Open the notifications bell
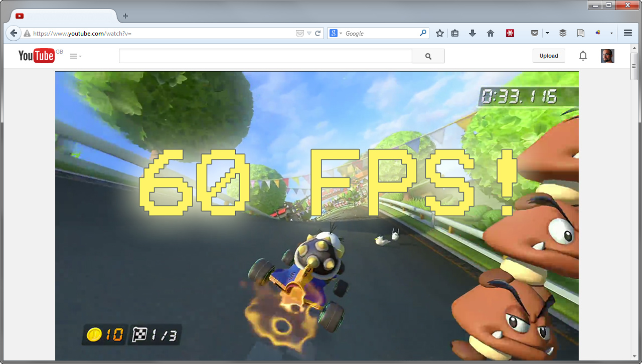 (x=583, y=56)
